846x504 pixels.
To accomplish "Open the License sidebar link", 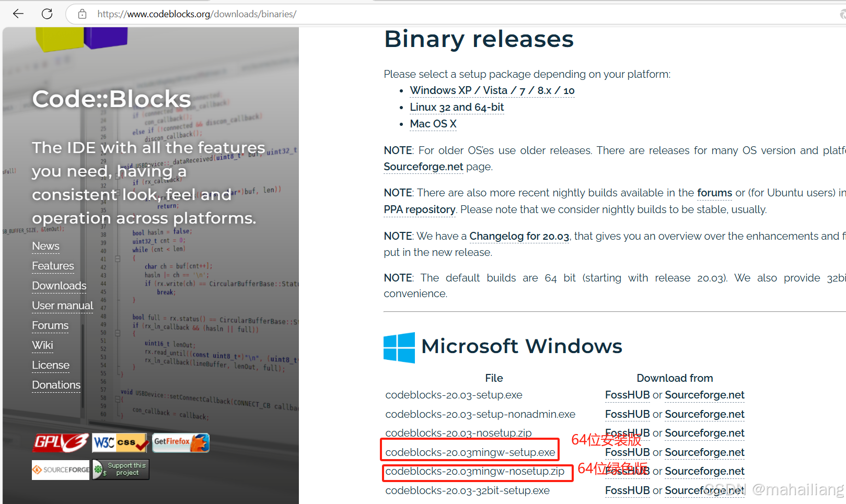I will pyautogui.click(x=51, y=365).
